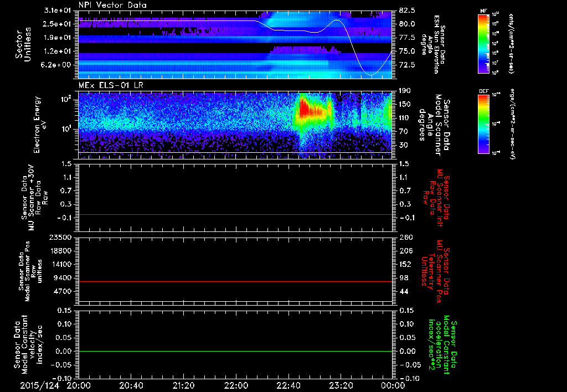Image resolution: width=567 pixels, height=392 pixels.
Task: Click the 110 scanner angle tick label
Action: [x=405, y=118]
